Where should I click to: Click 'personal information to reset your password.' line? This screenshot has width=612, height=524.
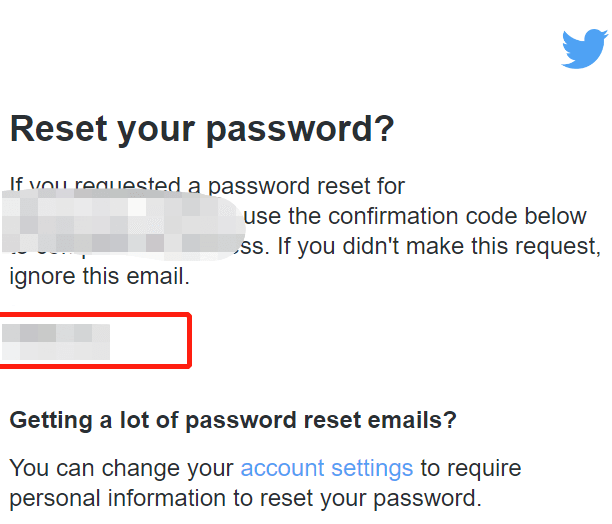click(x=246, y=498)
